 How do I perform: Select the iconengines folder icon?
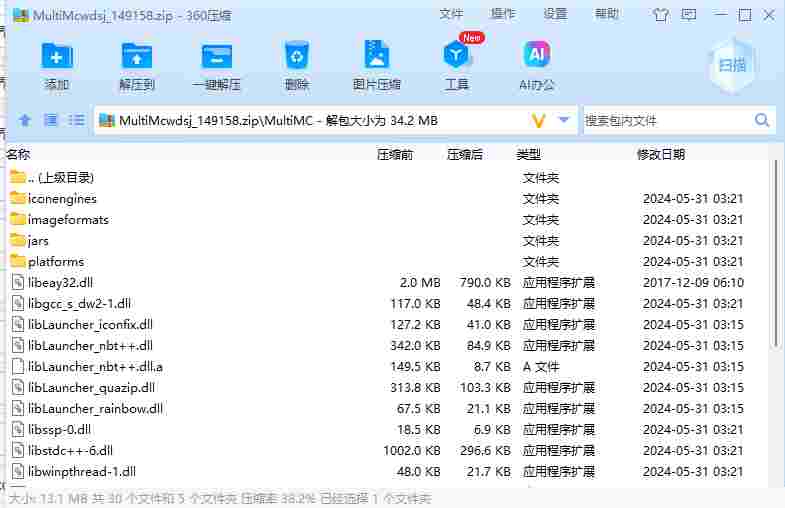point(18,198)
